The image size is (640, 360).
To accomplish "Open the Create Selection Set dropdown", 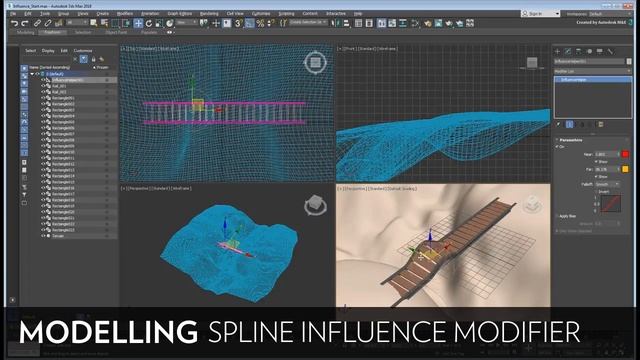I will point(308,22).
